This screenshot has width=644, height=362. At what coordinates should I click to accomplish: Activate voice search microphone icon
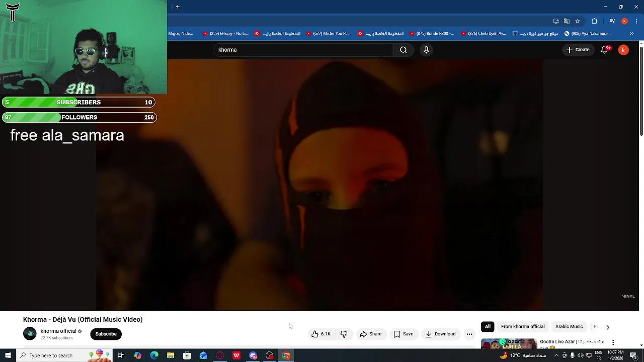click(426, 50)
